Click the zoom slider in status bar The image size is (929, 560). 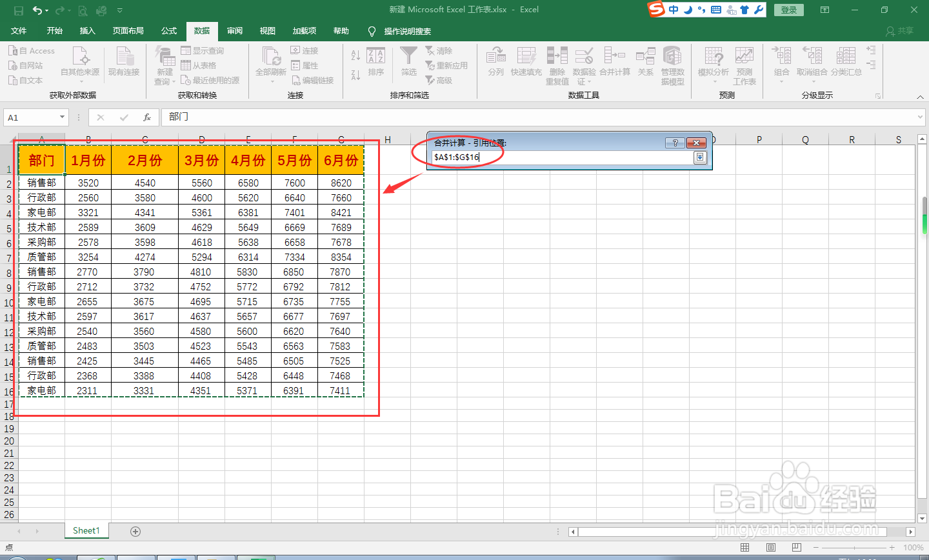coord(855,548)
